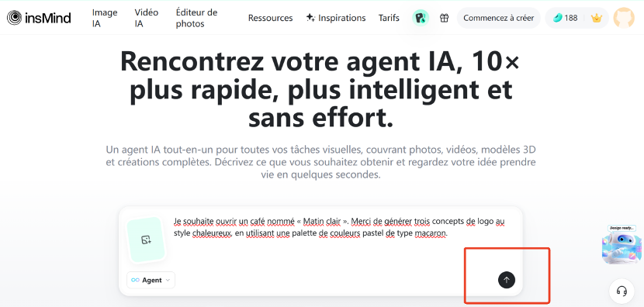
Task: Open the Ressources menu
Action: (270, 18)
